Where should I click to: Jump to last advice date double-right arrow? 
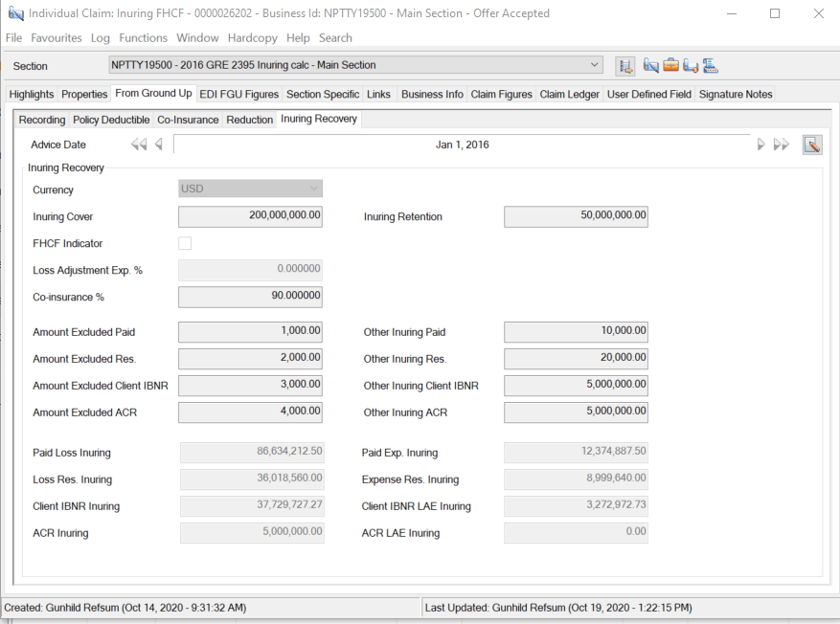pos(782,145)
